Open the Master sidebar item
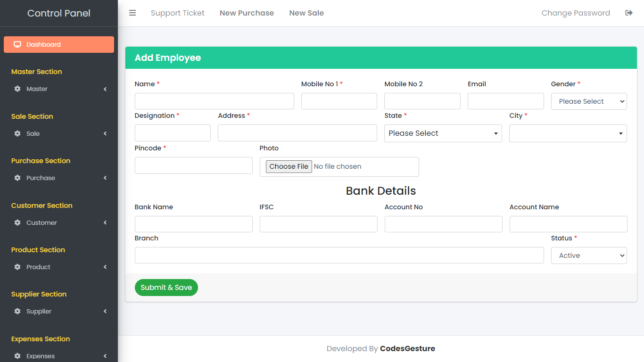 pyautogui.click(x=59, y=89)
